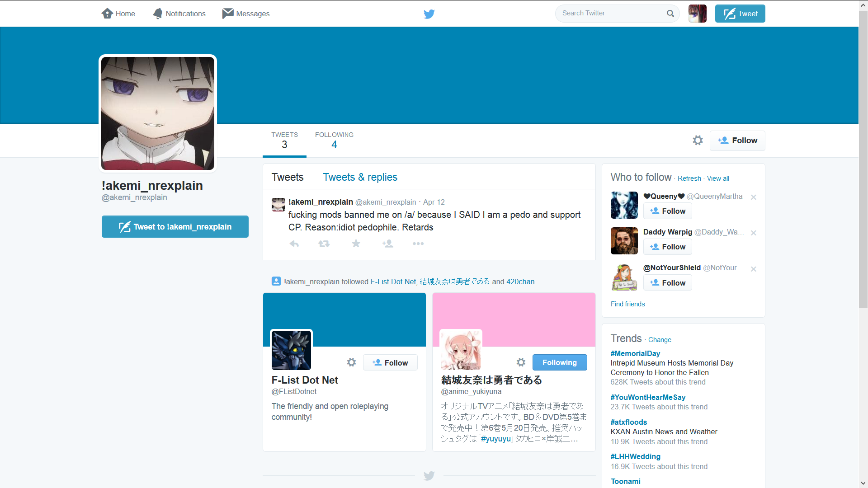The width and height of the screenshot is (868, 488).
Task: Click Tweet to !akemi_nrexplain button
Action: coord(175,227)
